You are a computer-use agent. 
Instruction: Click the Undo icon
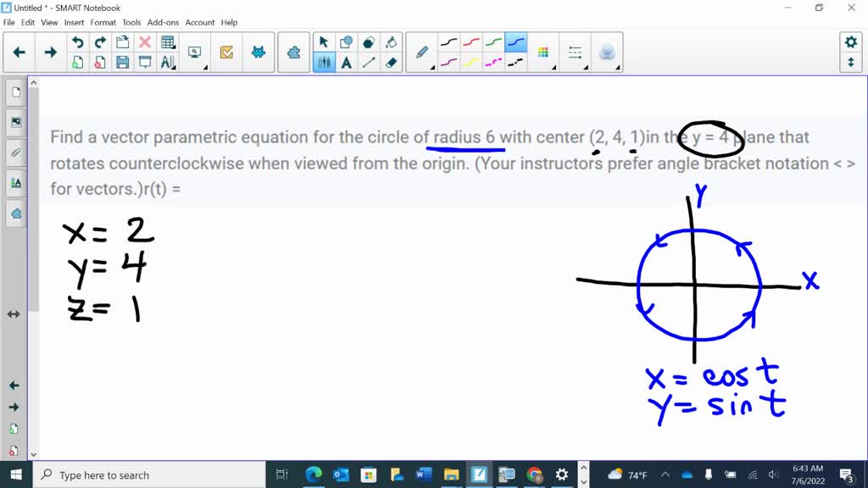click(77, 41)
